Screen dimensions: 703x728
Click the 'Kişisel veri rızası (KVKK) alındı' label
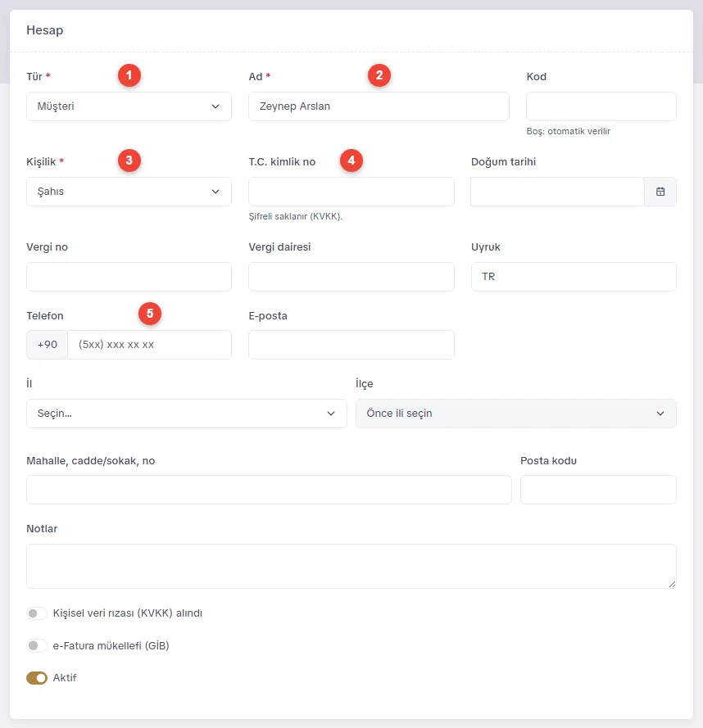click(x=128, y=613)
